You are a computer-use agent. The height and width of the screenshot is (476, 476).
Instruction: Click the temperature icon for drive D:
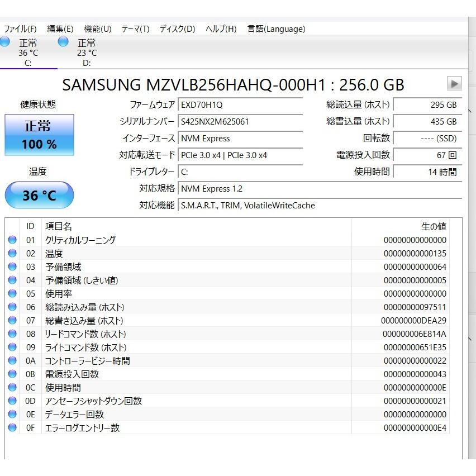pyautogui.click(x=63, y=41)
